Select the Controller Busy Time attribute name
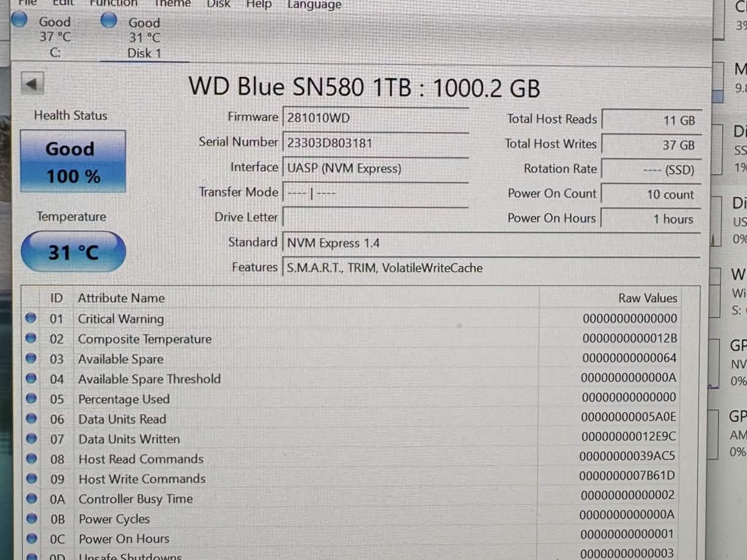 (x=136, y=499)
